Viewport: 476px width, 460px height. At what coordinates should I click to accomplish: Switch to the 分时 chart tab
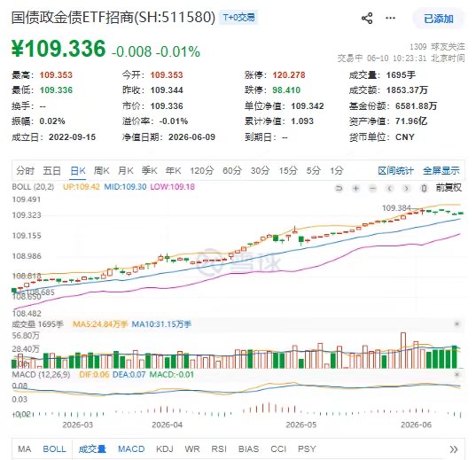(25, 171)
